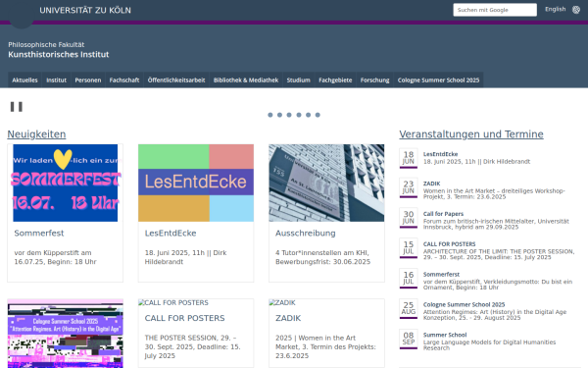Screen dimensions: 588x368
Task: Open the 23 JUN date badge
Action: (409, 187)
